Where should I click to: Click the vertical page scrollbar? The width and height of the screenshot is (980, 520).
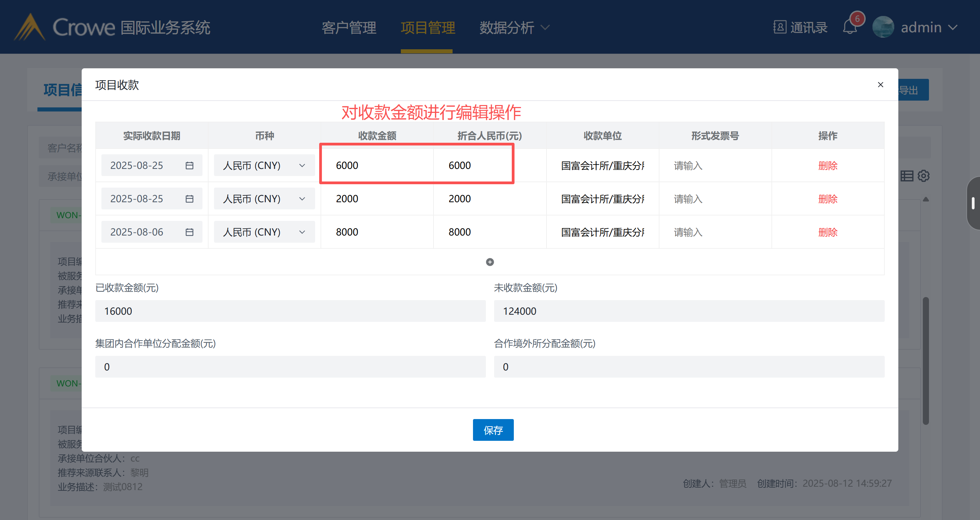(x=926, y=360)
